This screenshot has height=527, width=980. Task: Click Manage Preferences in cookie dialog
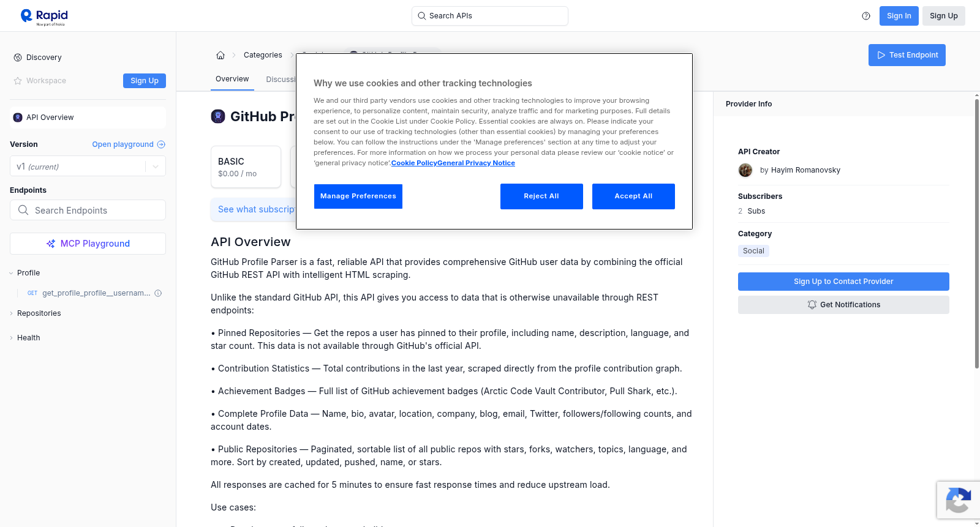(358, 196)
